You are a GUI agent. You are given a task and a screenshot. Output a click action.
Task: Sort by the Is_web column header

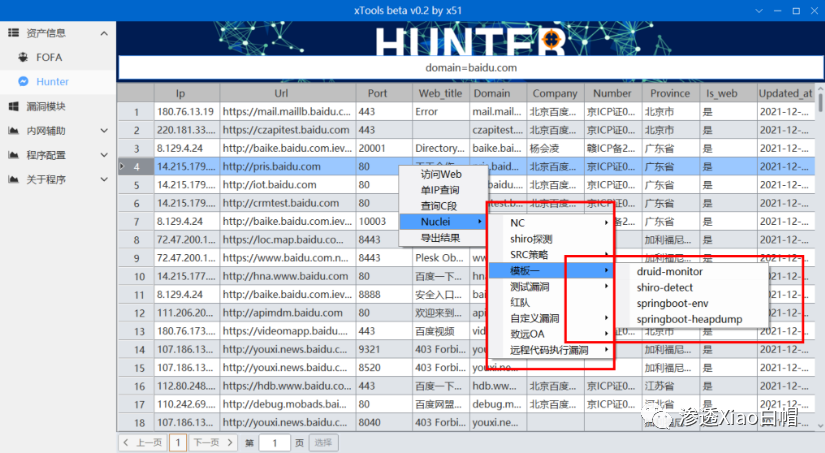click(x=728, y=93)
